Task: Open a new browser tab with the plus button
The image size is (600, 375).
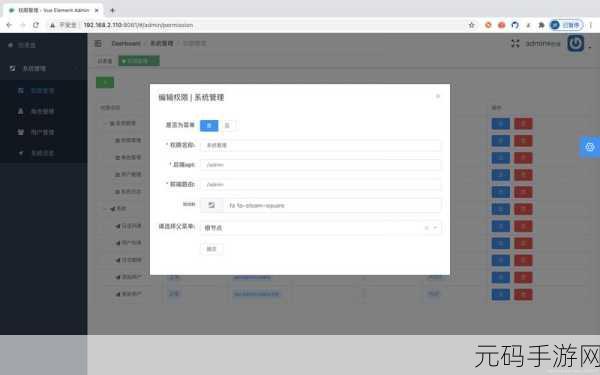Action: 112,10
